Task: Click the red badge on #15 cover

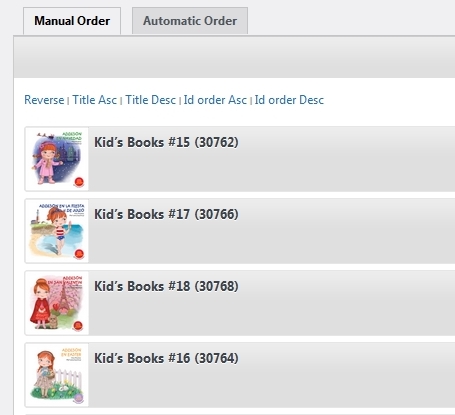Action: [79, 182]
